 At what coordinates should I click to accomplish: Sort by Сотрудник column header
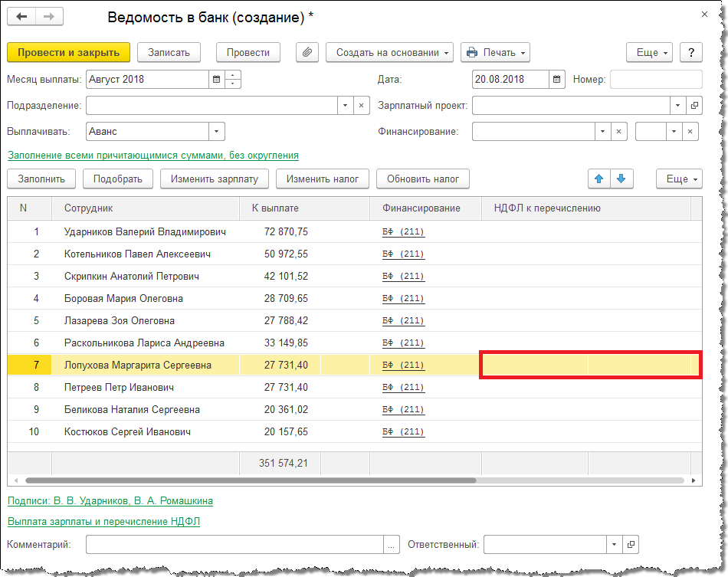146,208
